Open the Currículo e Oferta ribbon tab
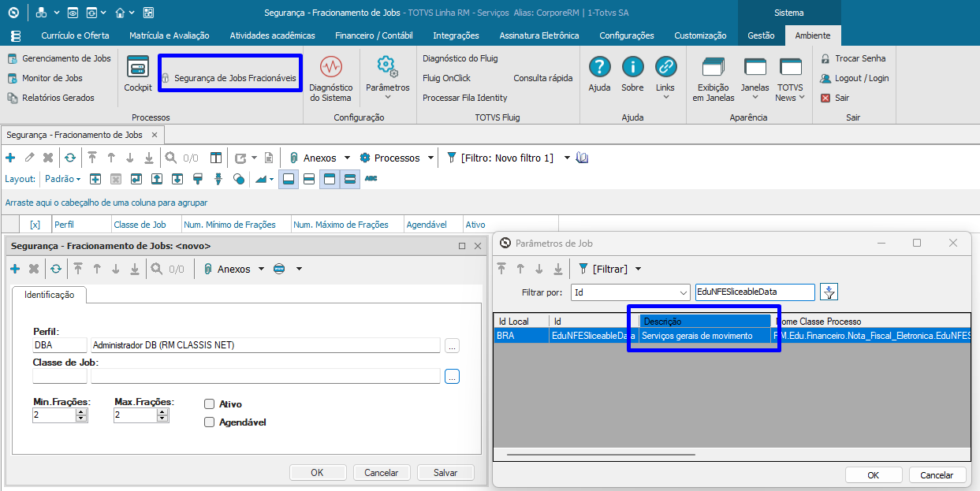 click(75, 35)
